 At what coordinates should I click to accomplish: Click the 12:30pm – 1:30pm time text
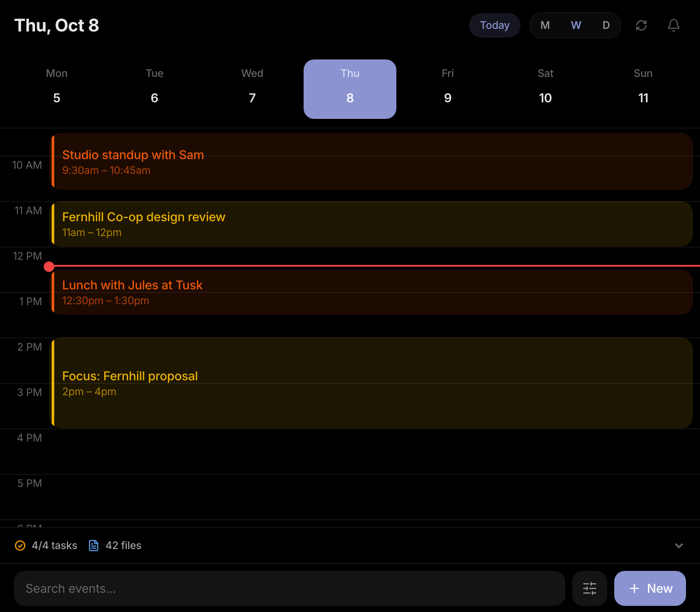click(x=105, y=301)
